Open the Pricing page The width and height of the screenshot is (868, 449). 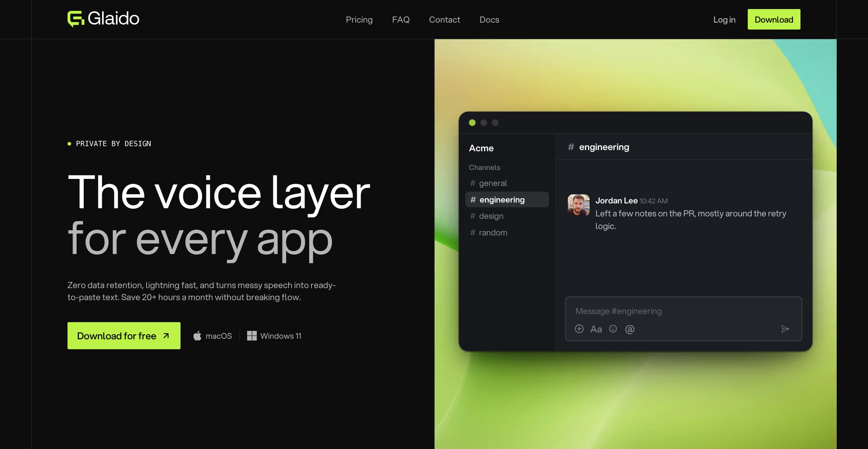(359, 20)
